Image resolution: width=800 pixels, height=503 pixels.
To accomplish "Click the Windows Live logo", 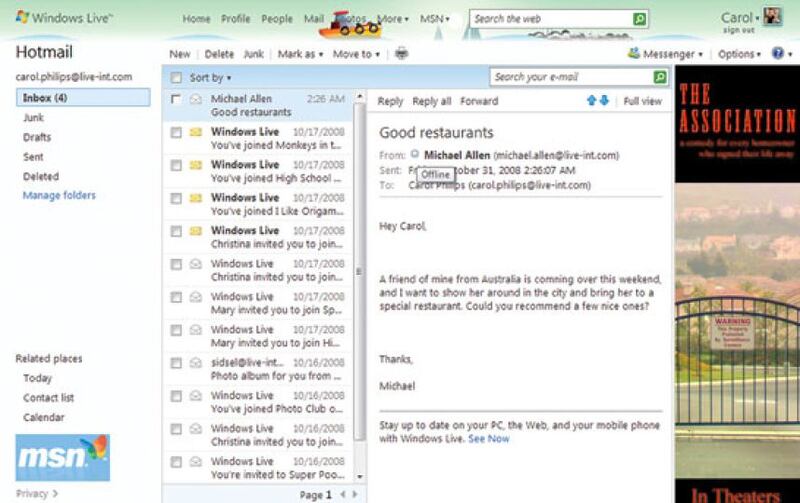I will [x=64, y=18].
